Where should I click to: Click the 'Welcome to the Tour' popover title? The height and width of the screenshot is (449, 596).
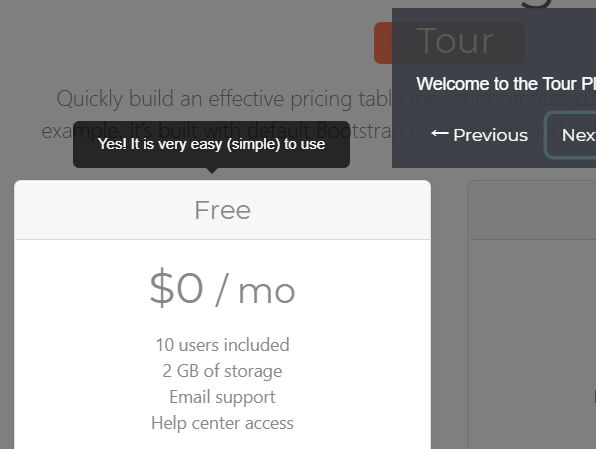tap(506, 84)
